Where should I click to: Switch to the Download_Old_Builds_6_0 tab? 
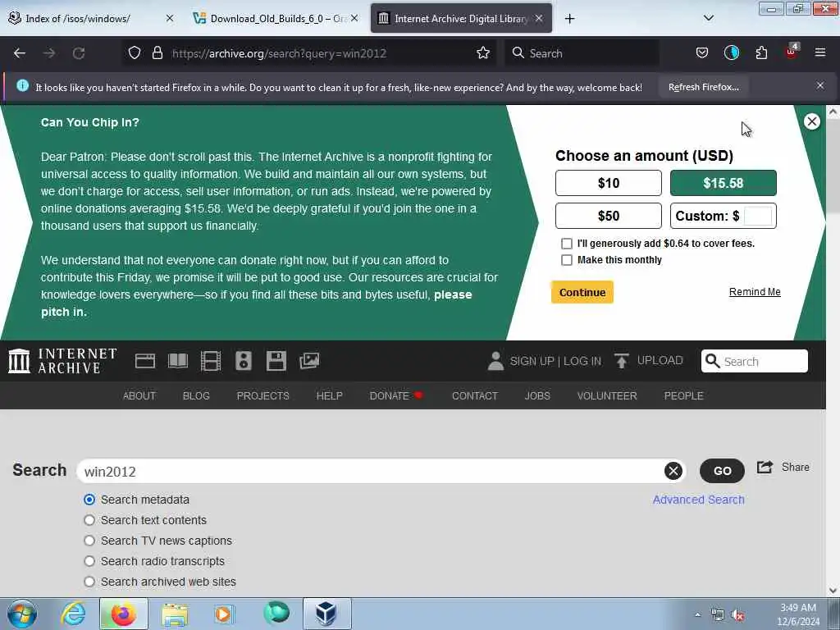point(276,19)
